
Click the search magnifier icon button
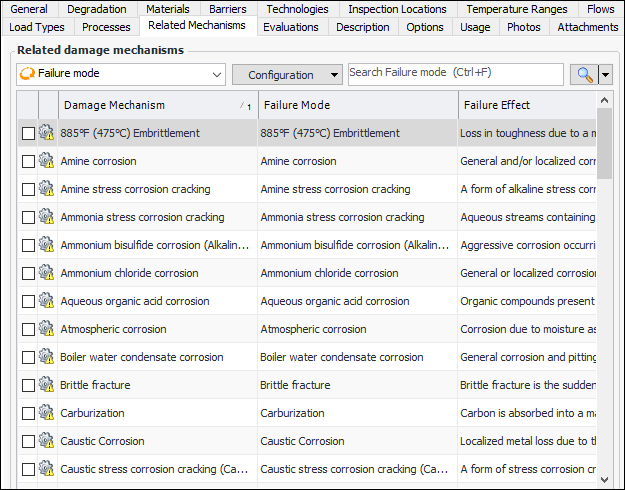[583, 75]
